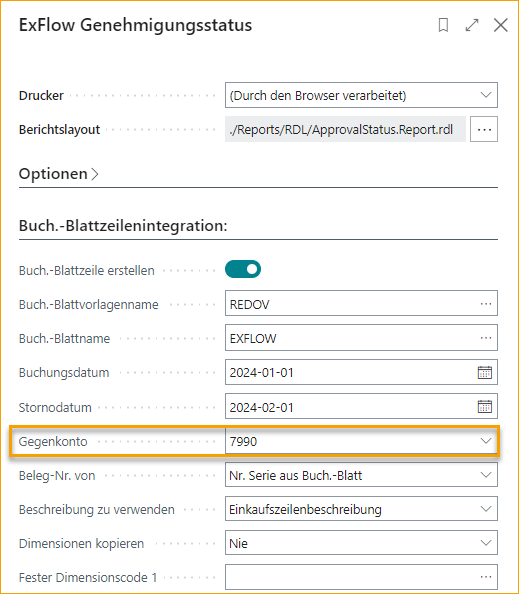The image size is (519, 594).
Task: Click the Gegenkonto field showing 7990
Action: click(x=361, y=441)
